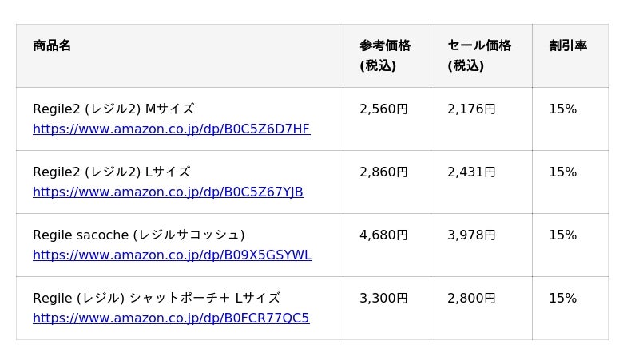
Task: Click the 2,176円 sale price cell
Action: [x=471, y=109]
